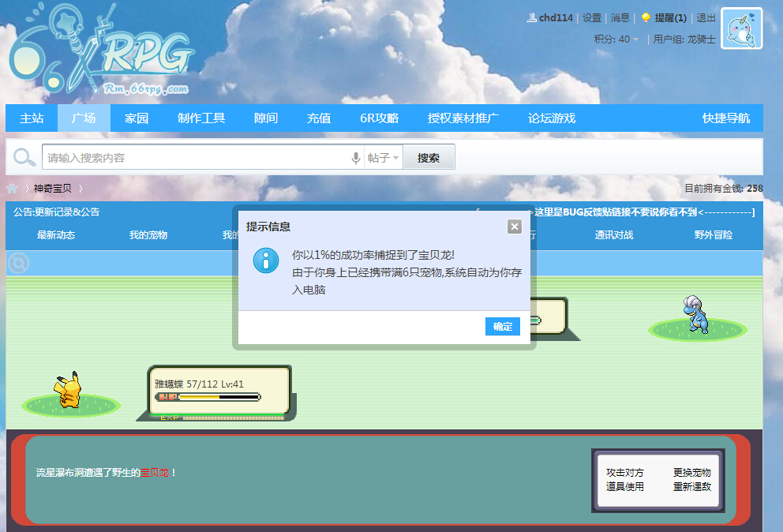
Task: Switch to 我的宠物 tab
Action: click(148, 234)
